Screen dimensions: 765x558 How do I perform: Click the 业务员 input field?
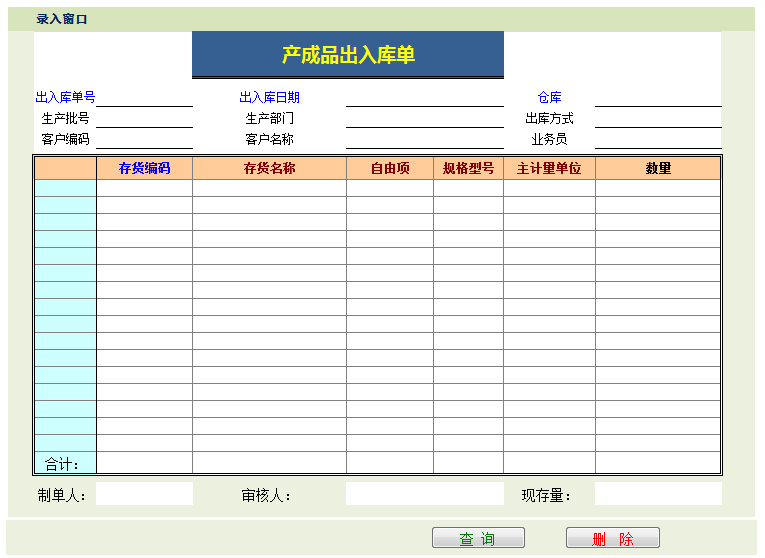click(x=658, y=139)
